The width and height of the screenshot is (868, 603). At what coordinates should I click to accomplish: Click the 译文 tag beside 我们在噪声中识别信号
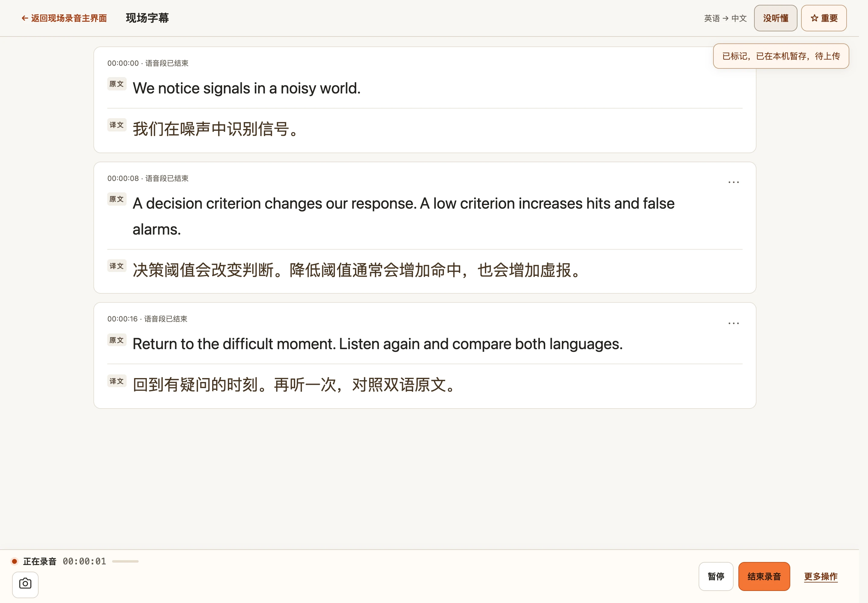pos(117,125)
